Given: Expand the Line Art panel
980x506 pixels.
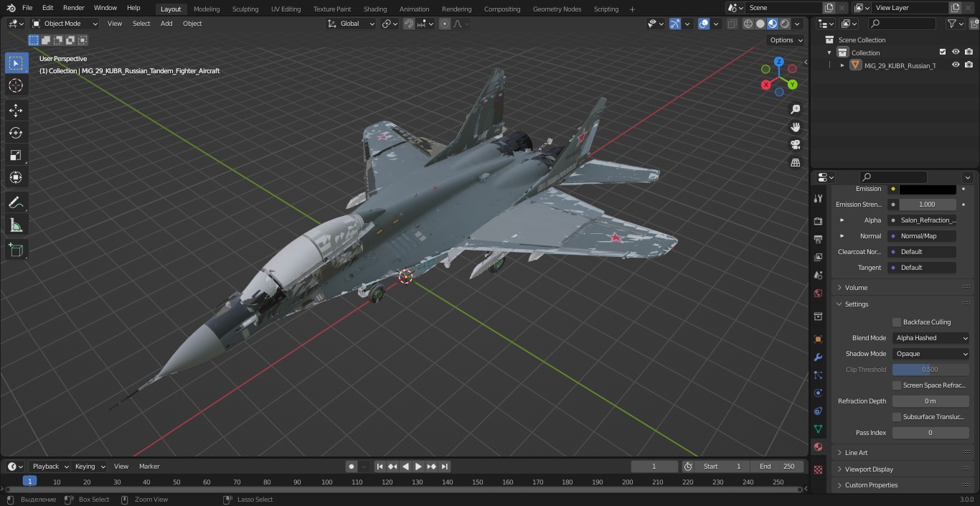Looking at the screenshot, I should (x=856, y=453).
